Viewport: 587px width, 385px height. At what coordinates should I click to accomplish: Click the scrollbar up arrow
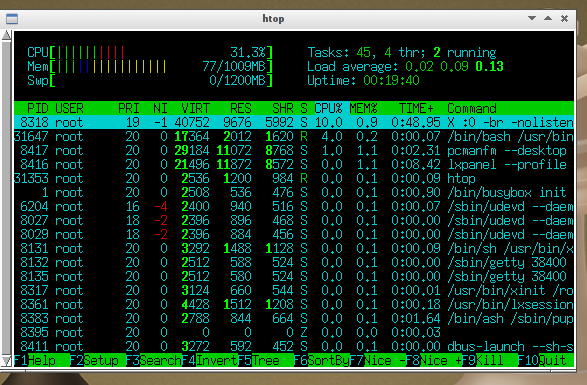click(6, 35)
